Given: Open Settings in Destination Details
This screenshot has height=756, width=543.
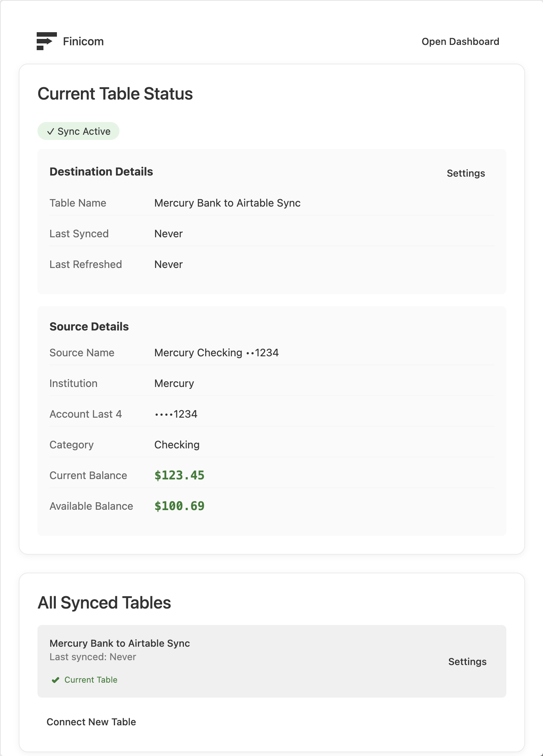Looking at the screenshot, I should [465, 173].
